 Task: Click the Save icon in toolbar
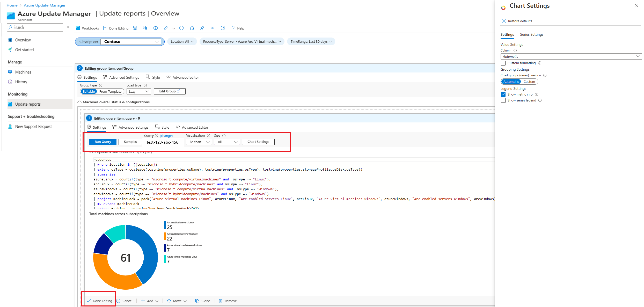(x=135, y=28)
